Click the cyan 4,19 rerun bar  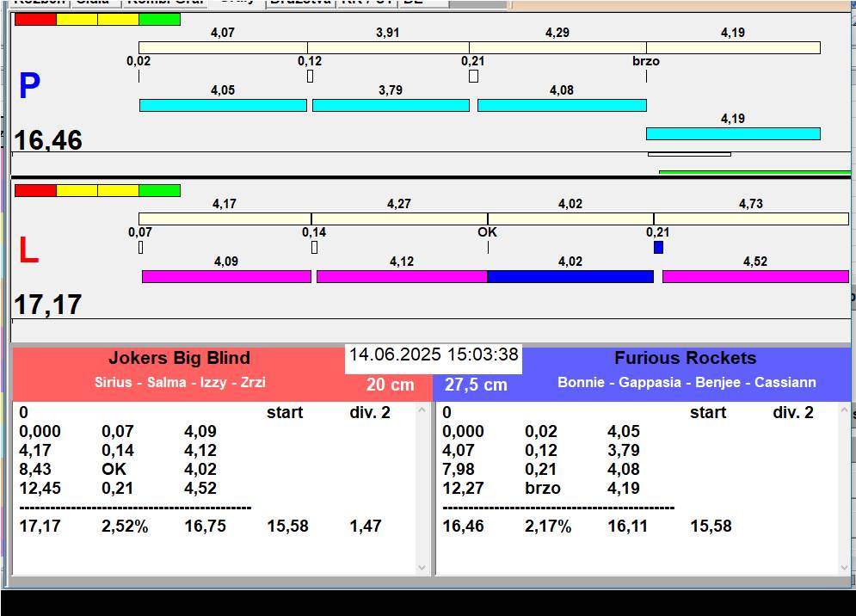point(733,133)
